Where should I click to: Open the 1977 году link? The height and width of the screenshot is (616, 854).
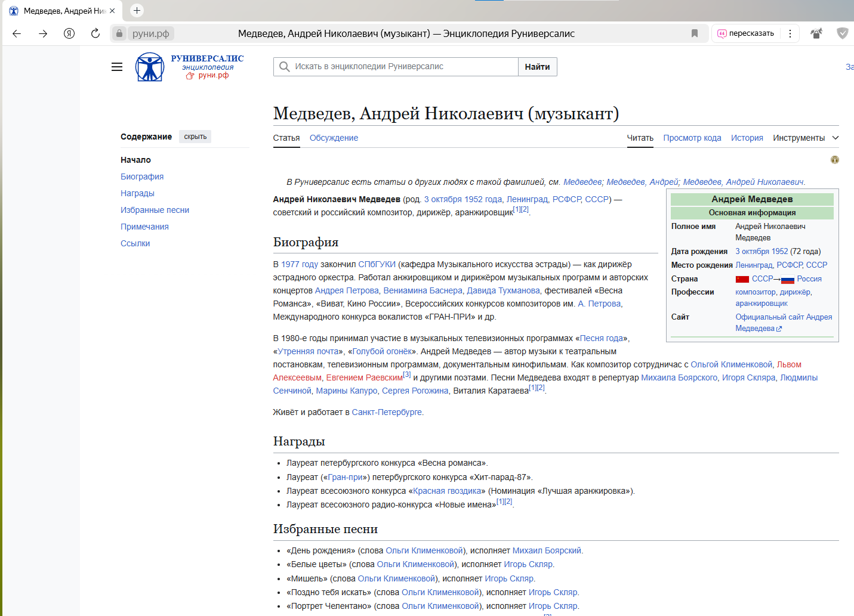[x=300, y=264]
